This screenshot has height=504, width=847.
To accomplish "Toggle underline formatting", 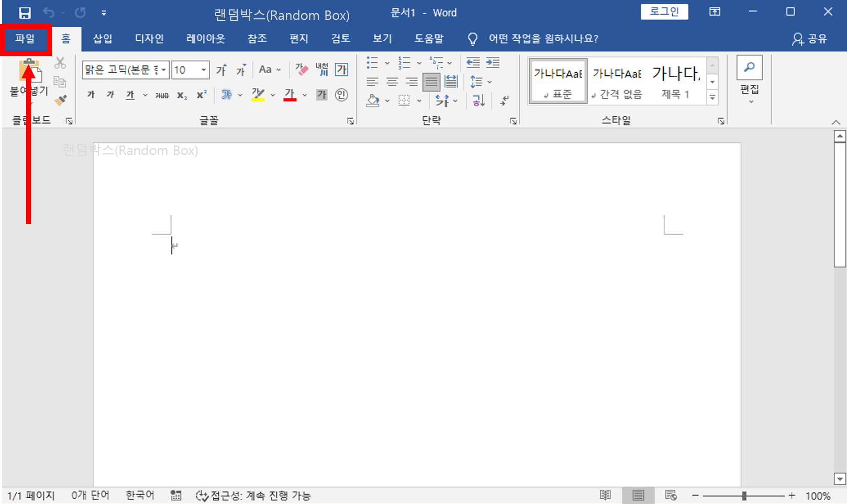I will (x=130, y=95).
